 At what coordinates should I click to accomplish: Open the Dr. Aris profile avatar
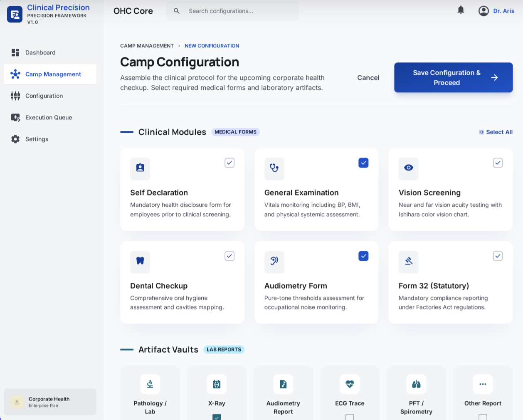484,11
